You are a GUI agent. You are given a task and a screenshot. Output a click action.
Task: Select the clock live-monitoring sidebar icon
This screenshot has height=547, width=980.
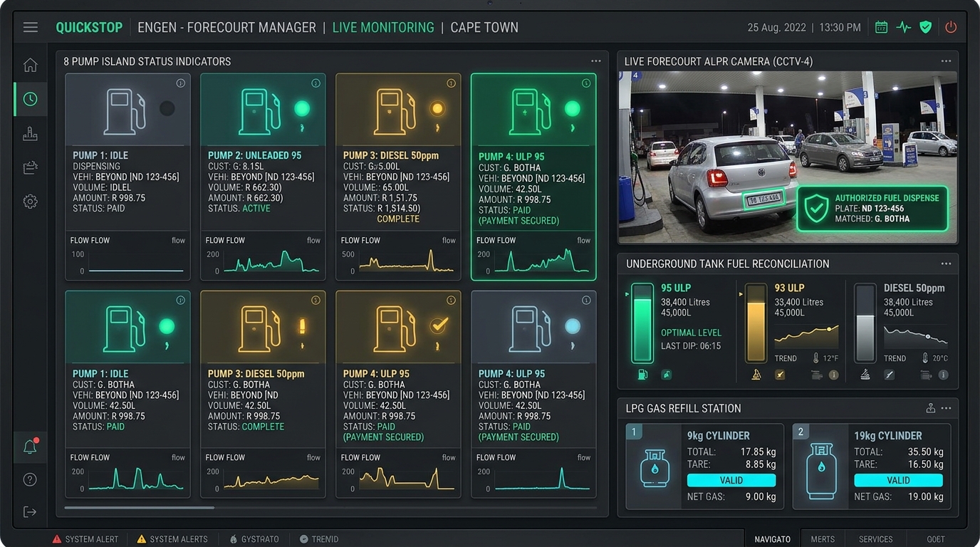tap(30, 99)
